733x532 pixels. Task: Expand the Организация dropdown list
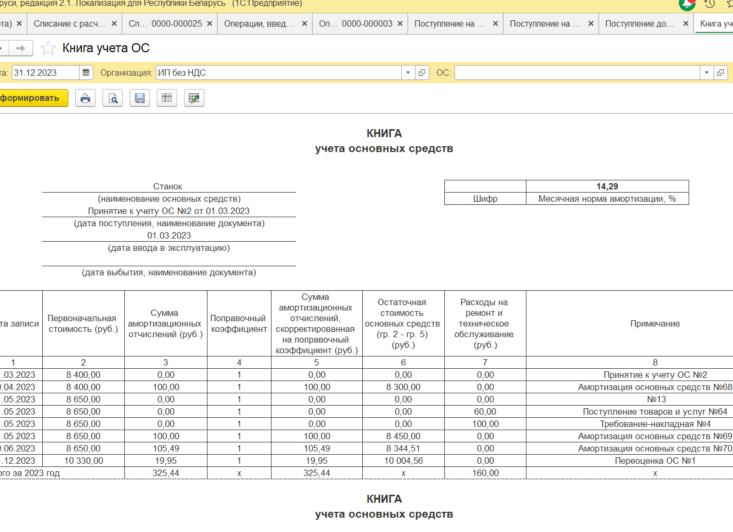click(x=408, y=72)
